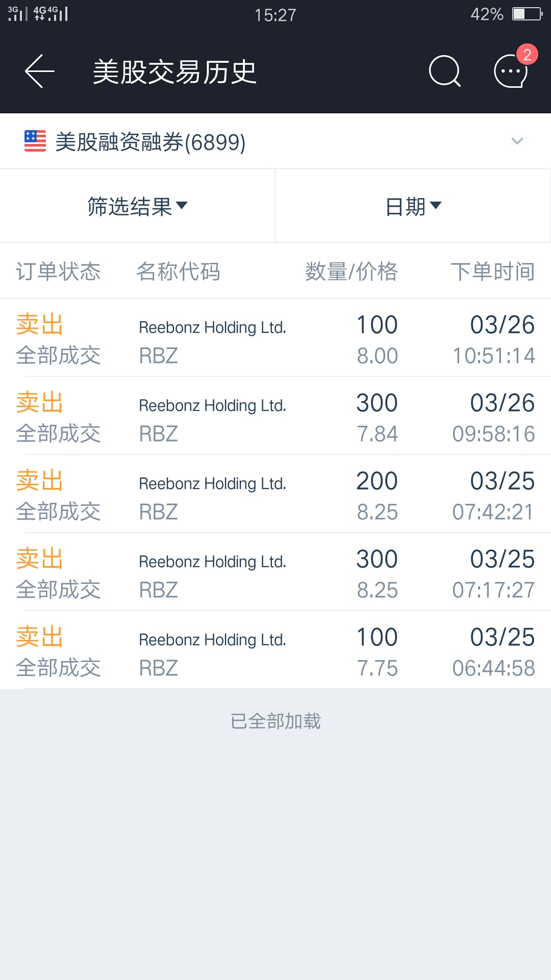Viewport: 551px width, 980px height.
Task: Tap the back arrow icon
Action: pyautogui.click(x=40, y=71)
